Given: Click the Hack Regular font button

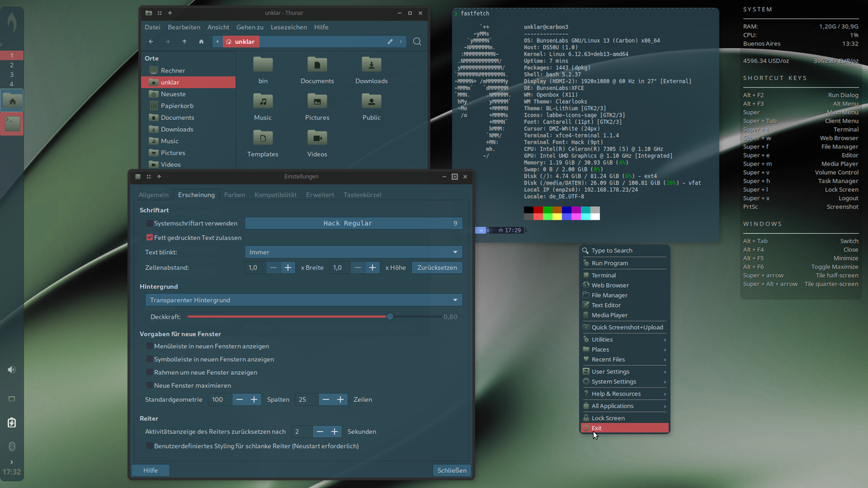Looking at the screenshot, I should click(x=353, y=223).
